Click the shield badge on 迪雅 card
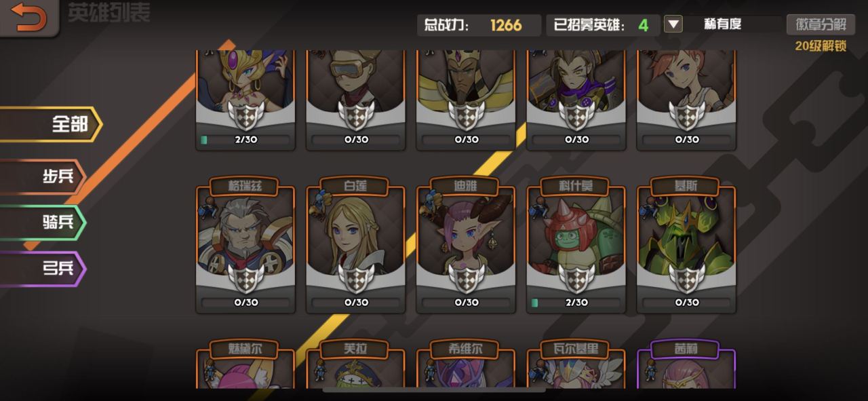 tap(466, 278)
